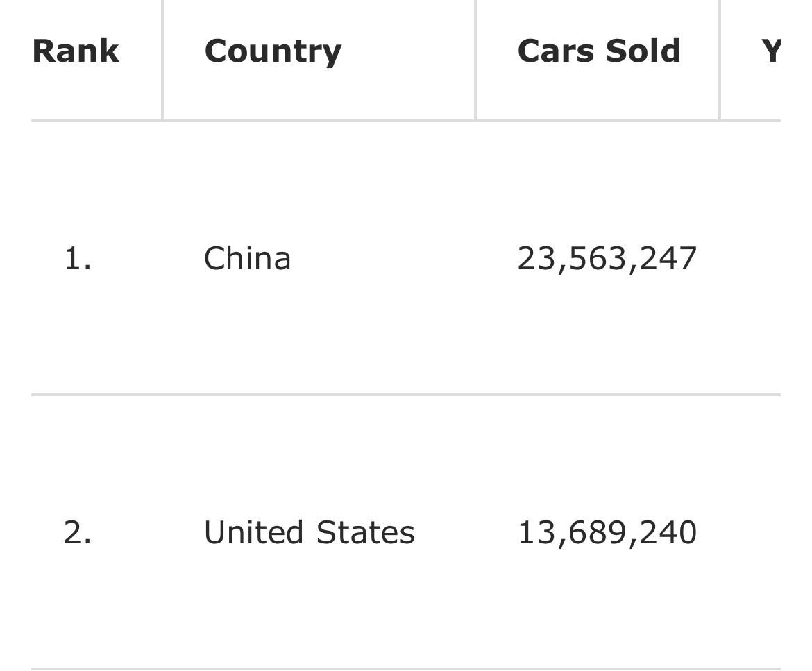Select the Country column header
Image resolution: width=812 pixels, height=671 pixels.
(273, 52)
